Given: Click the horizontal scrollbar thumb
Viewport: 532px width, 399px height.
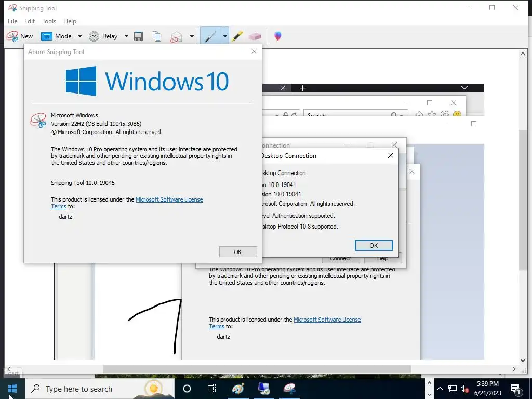Looking at the screenshot, I should coord(257,369).
